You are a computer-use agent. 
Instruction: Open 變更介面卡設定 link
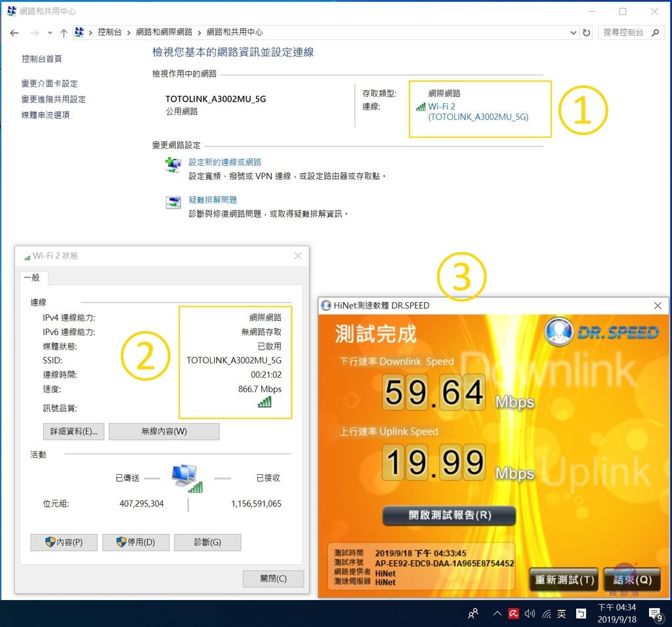pos(49,83)
